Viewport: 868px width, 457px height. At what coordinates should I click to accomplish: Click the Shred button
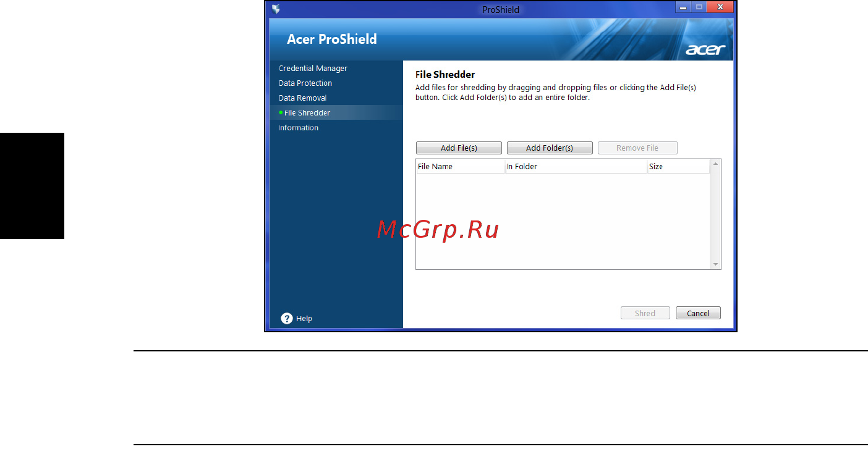point(645,313)
